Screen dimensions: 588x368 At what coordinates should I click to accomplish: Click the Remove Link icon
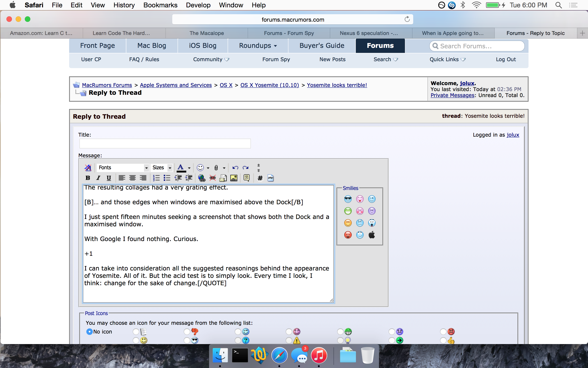point(213,178)
